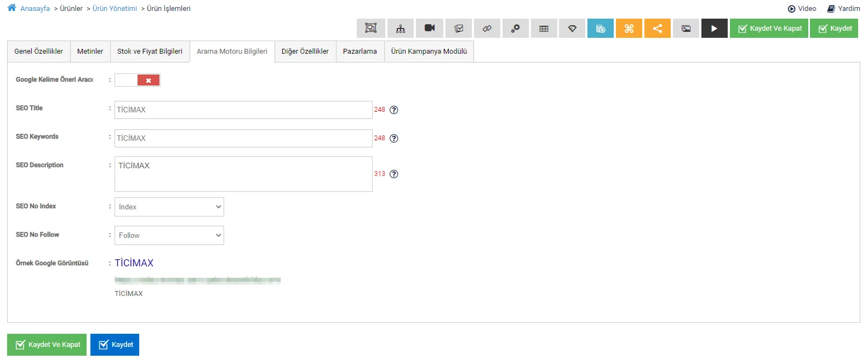The image size is (868, 359).
Task: Open the SEO No Index dropdown
Action: coord(169,207)
